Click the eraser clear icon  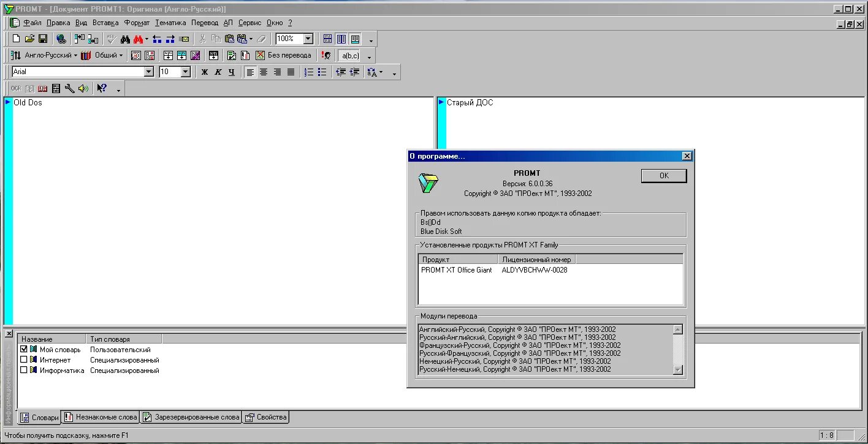[262, 39]
